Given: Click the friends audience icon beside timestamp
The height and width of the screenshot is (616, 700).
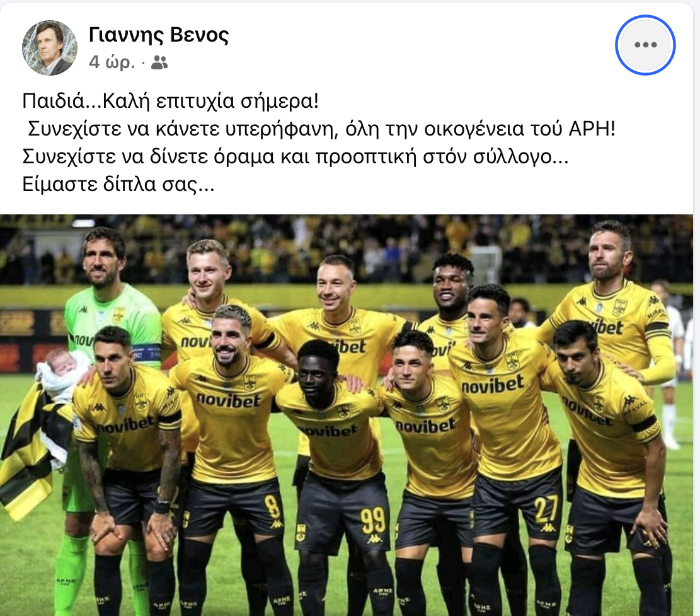Looking at the screenshot, I should [159, 62].
